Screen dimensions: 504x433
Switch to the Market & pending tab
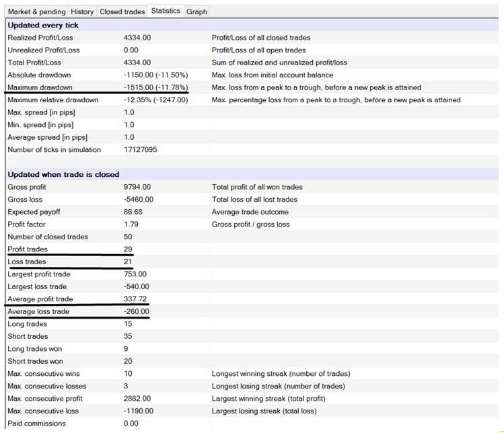click(x=37, y=11)
